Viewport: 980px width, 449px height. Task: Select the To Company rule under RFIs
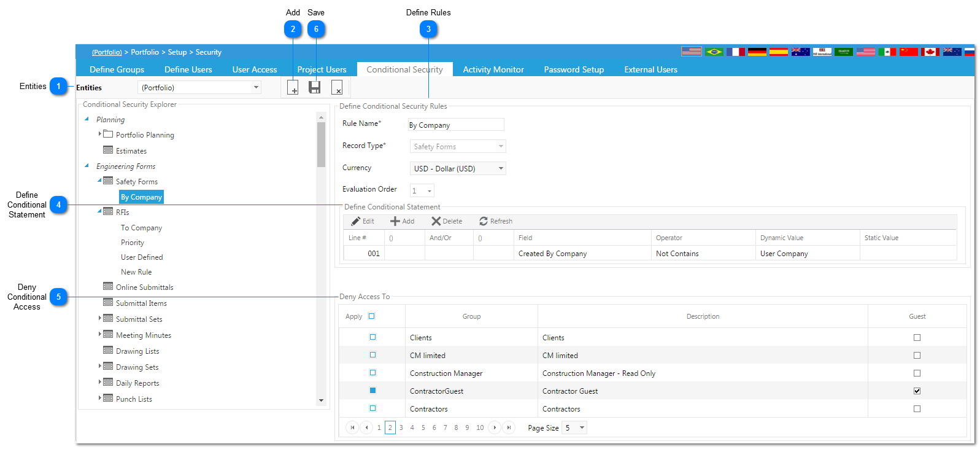pos(141,228)
